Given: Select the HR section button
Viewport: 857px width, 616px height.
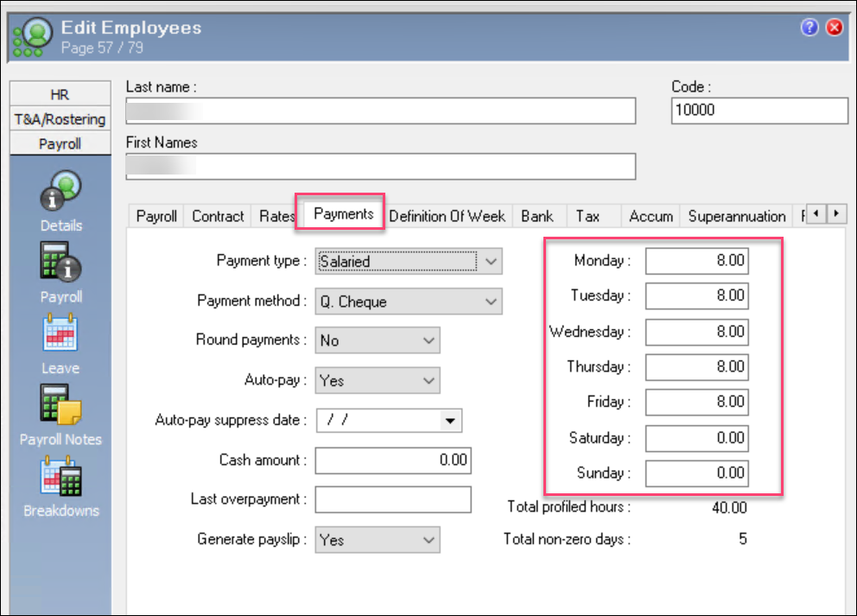Looking at the screenshot, I should tap(60, 94).
